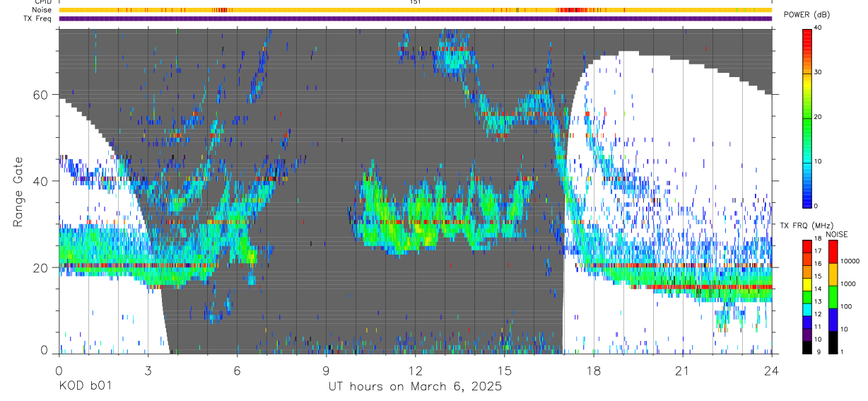
Task: Click the 12 label on the TX FRQ scale
Action: (819, 314)
